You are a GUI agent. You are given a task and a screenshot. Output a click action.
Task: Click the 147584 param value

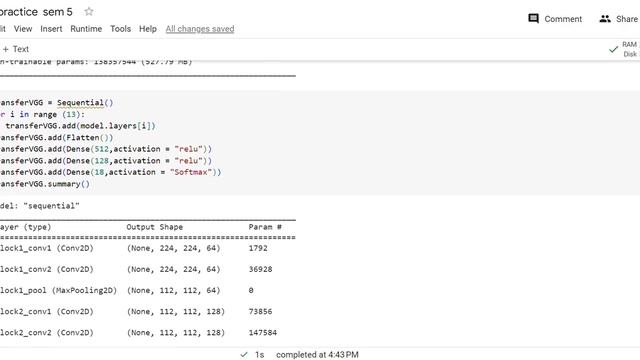point(263,333)
